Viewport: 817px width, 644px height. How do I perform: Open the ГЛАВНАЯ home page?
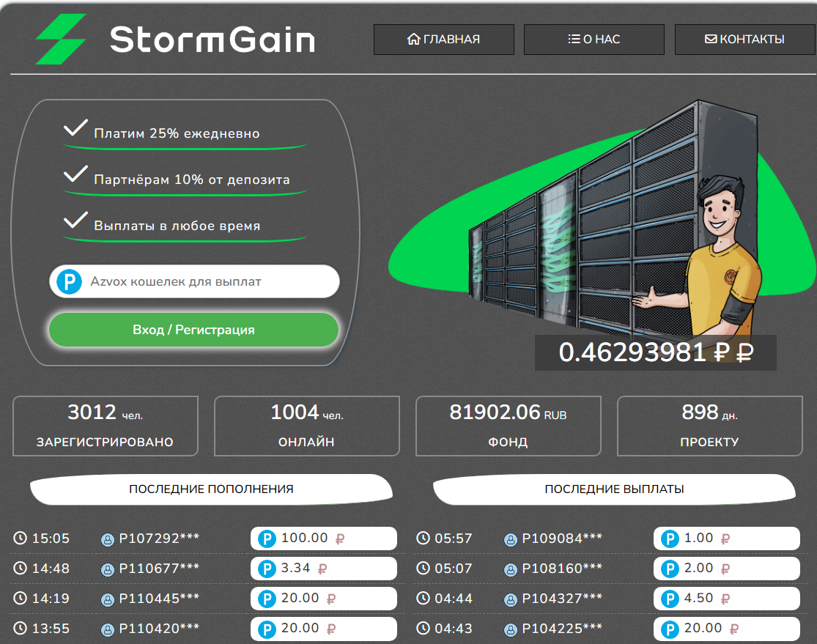(x=443, y=40)
